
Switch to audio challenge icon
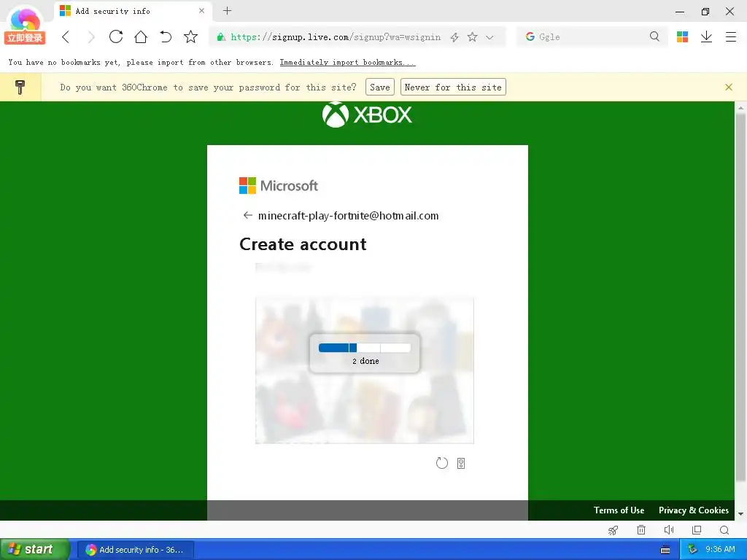coord(461,463)
